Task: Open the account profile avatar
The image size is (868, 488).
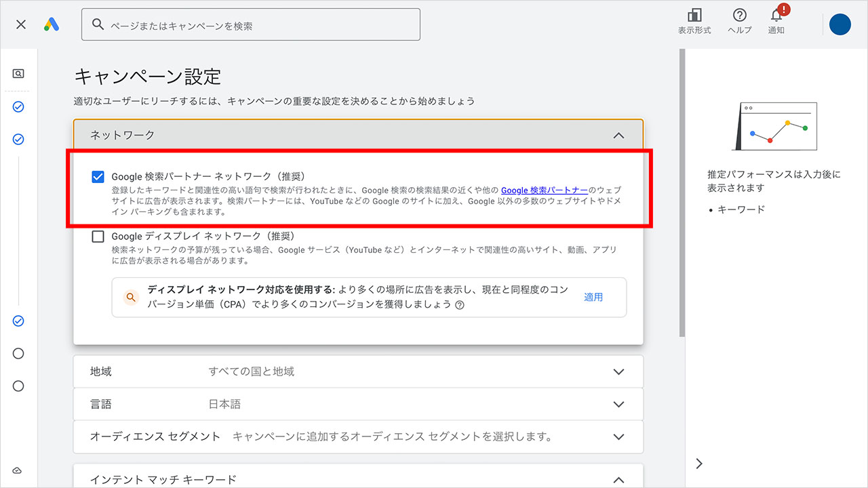Action: (840, 24)
